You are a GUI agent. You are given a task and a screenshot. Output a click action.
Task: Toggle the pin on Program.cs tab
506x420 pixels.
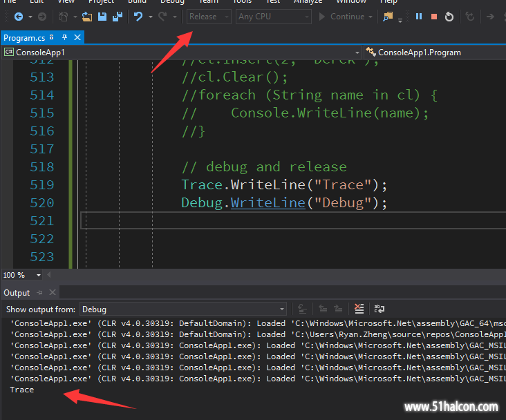pyautogui.click(x=64, y=37)
